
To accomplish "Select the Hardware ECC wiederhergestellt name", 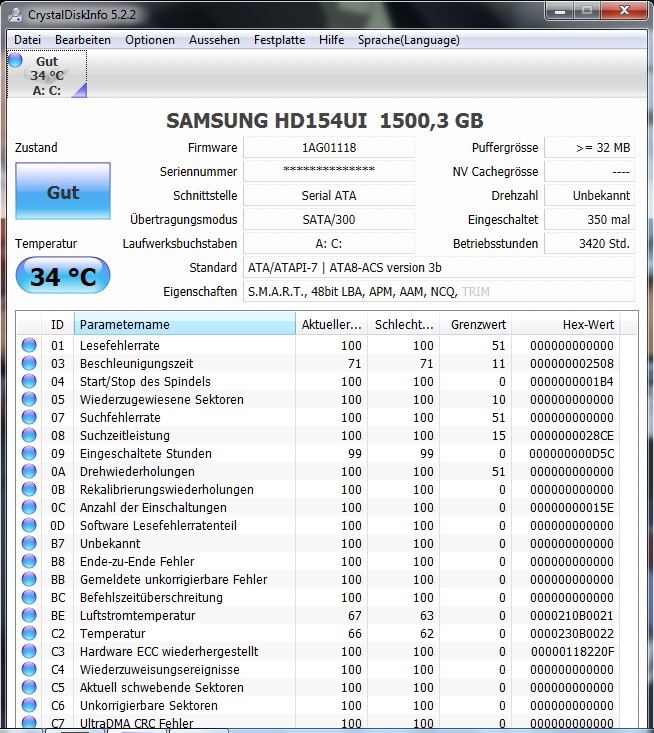I will 169,651.
